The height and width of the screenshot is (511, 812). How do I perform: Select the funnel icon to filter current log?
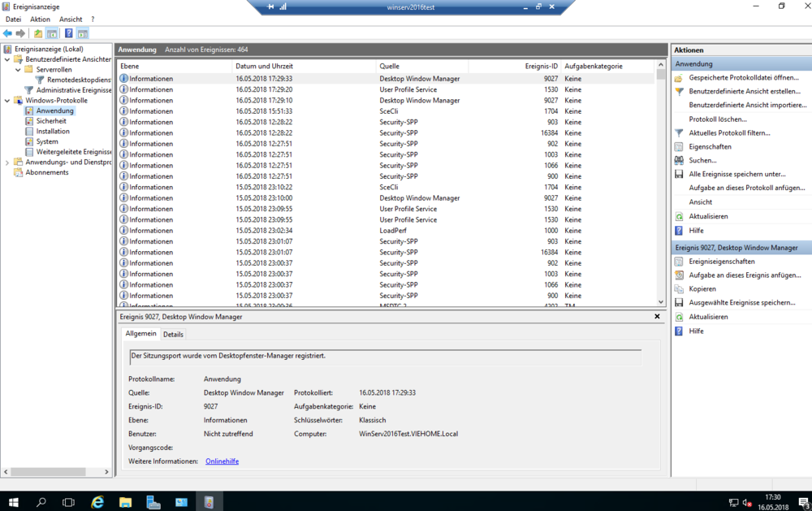point(679,132)
